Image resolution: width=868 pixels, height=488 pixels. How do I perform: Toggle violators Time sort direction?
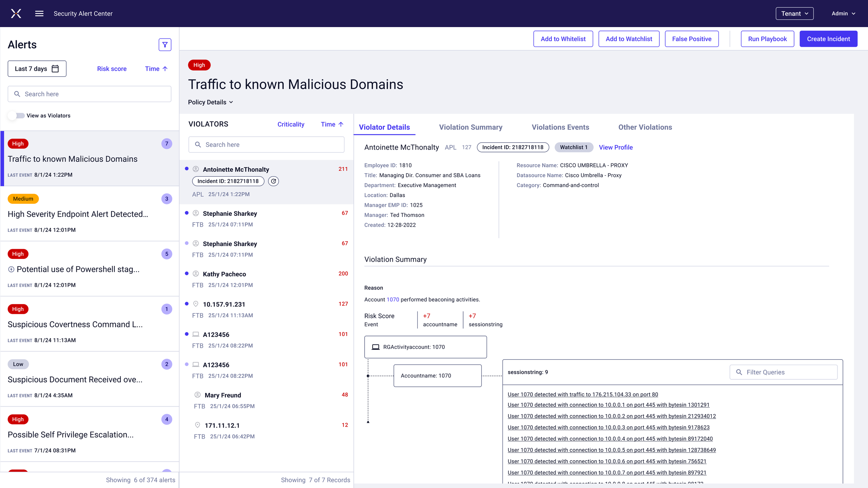(x=341, y=124)
